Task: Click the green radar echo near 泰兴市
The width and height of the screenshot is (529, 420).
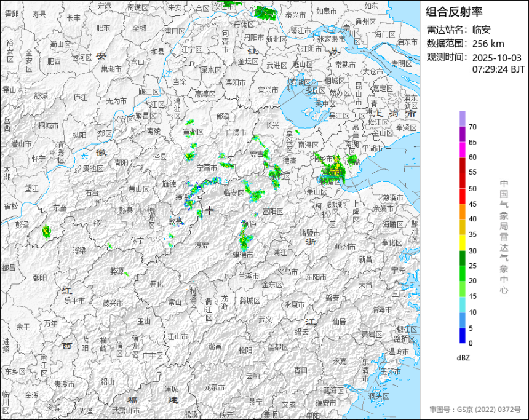Action: 264,12
